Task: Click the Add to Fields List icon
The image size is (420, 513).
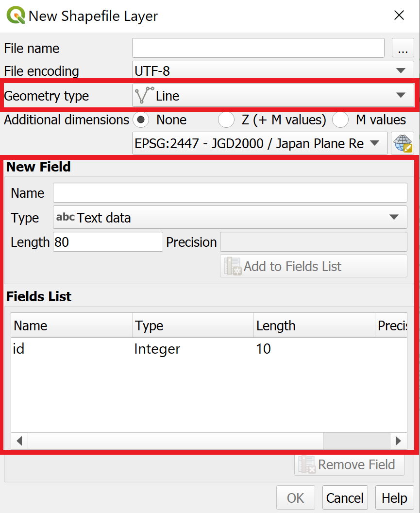Action: coord(233,266)
